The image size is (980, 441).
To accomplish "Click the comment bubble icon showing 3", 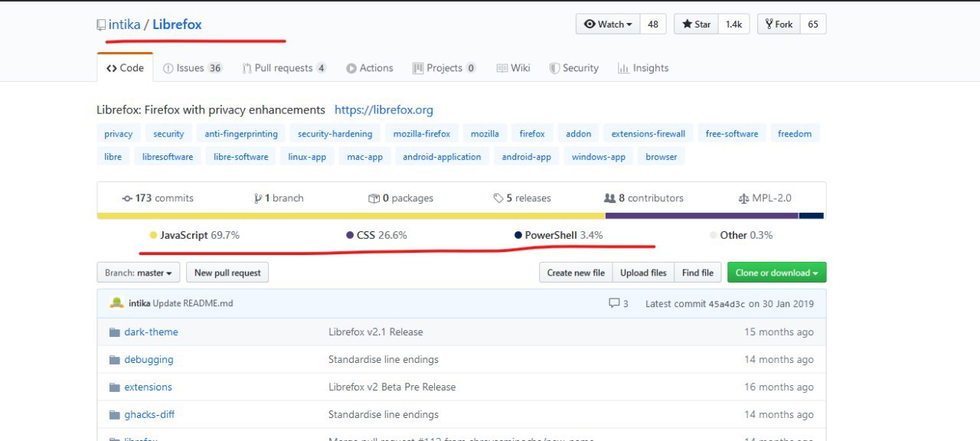I will [614, 303].
